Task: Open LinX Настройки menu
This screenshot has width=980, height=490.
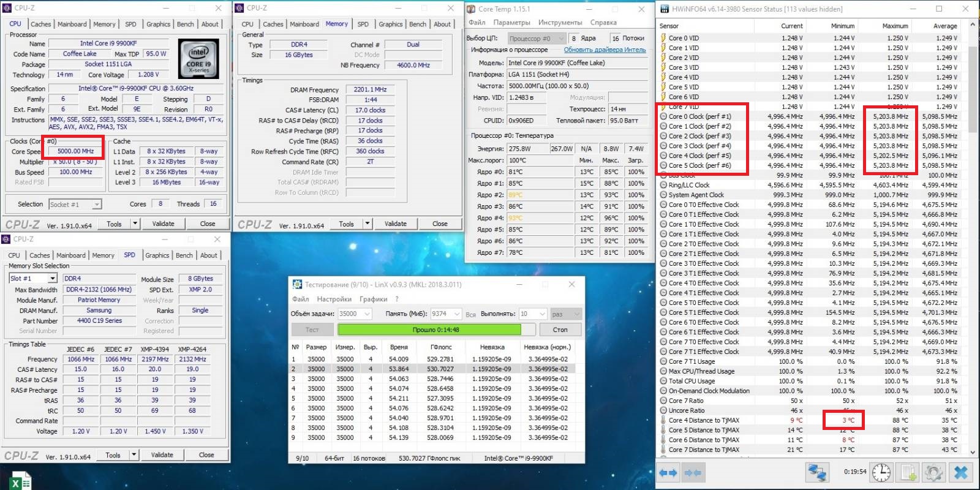Action: pyautogui.click(x=334, y=299)
